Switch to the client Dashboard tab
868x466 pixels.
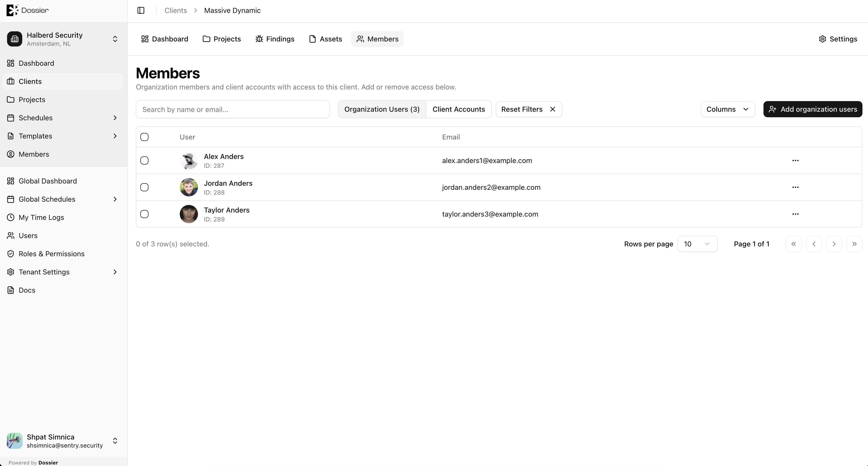[x=164, y=39]
